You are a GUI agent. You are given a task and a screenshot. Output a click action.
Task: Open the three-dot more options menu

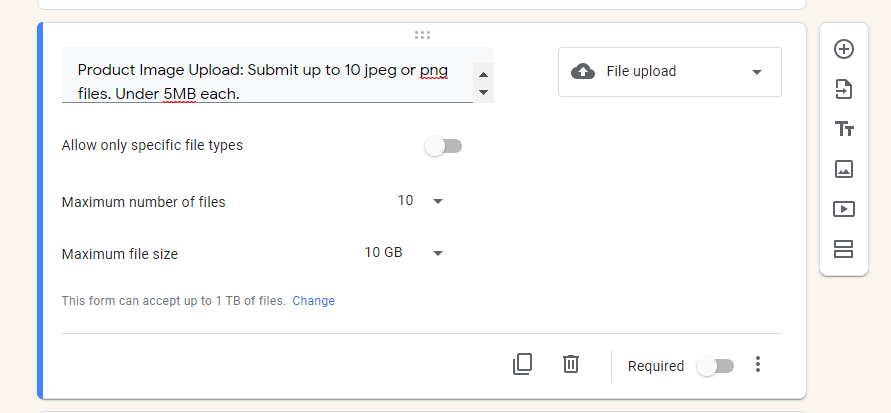click(757, 364)
